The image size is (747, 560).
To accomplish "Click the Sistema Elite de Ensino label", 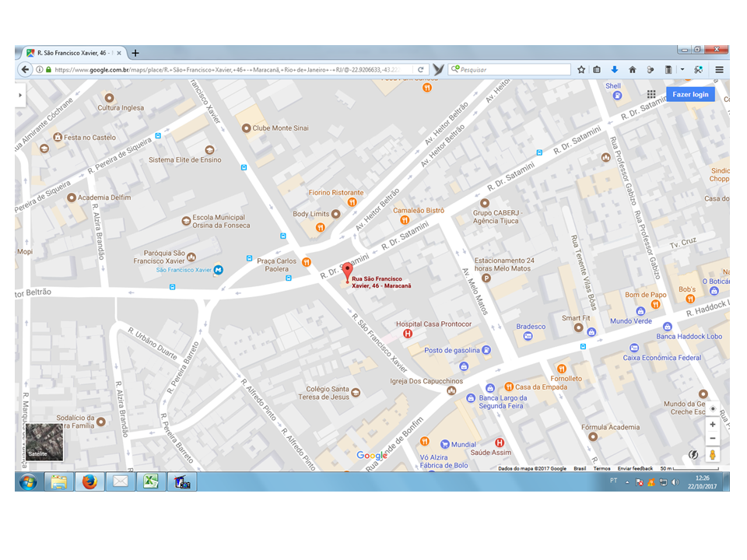I will point(185,160).
